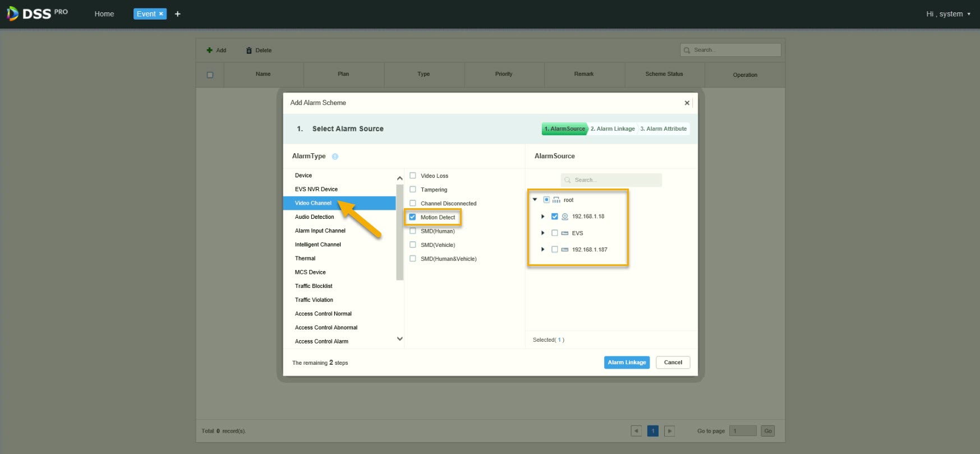Enable the Video Loss checkbox

click(x=413, y=176)
